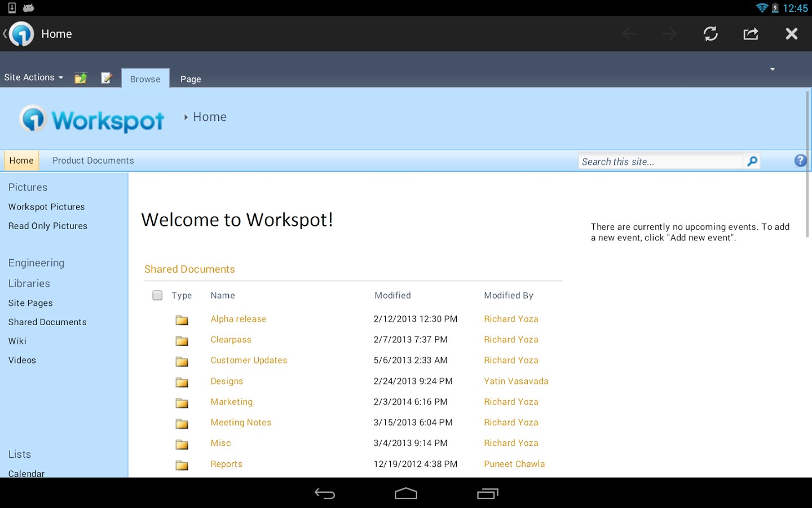Screen dimensions: 812x508
Task: Click the Customer Updates folder icon
Action: (x=182, y=361)
